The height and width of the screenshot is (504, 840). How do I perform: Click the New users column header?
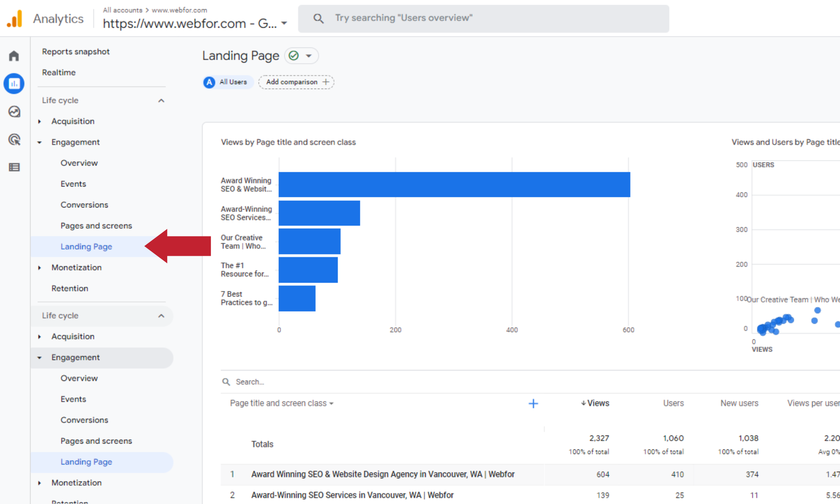pos(739,403)
